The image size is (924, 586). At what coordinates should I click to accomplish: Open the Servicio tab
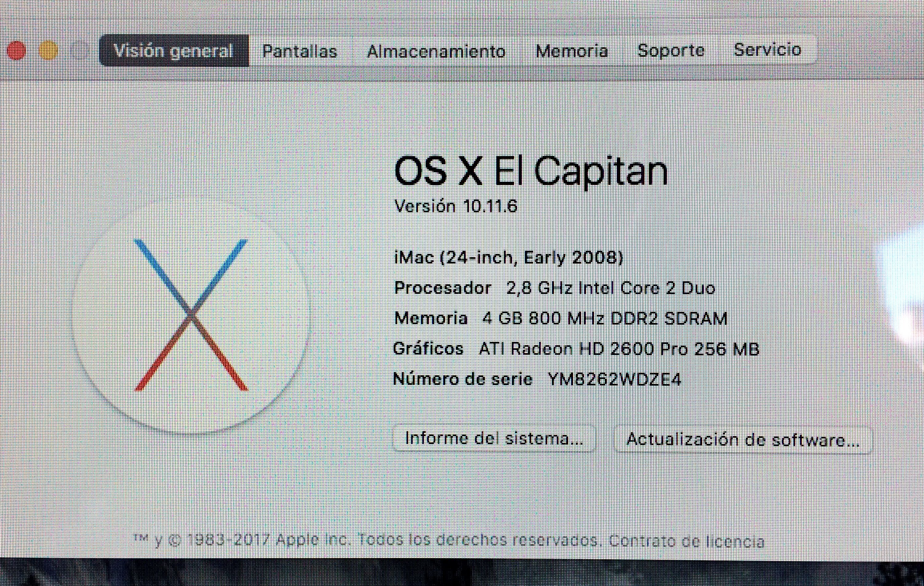767,50
